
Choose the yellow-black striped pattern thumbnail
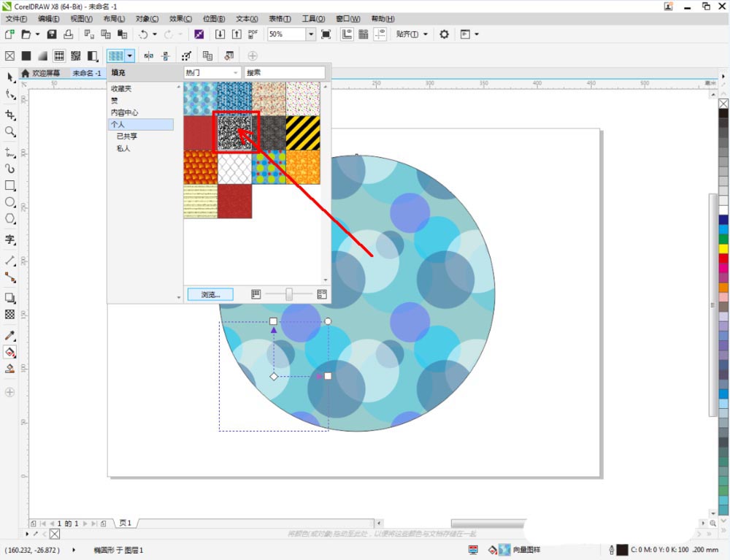point(303,133)
